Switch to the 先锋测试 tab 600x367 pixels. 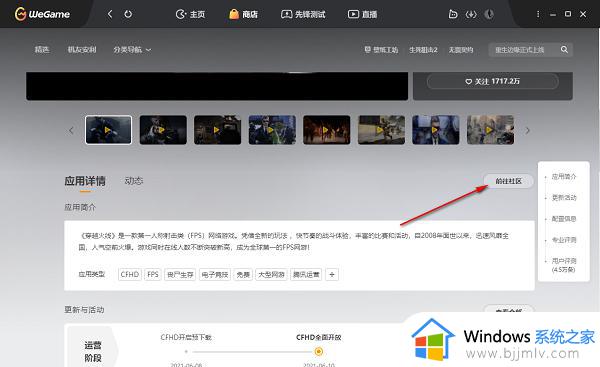tap(303, 14)
